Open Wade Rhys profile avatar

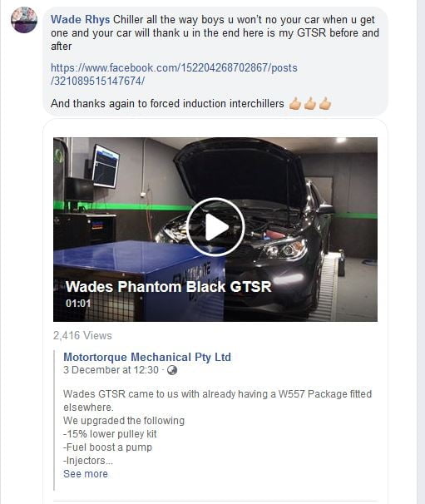[x=24, y=20]
